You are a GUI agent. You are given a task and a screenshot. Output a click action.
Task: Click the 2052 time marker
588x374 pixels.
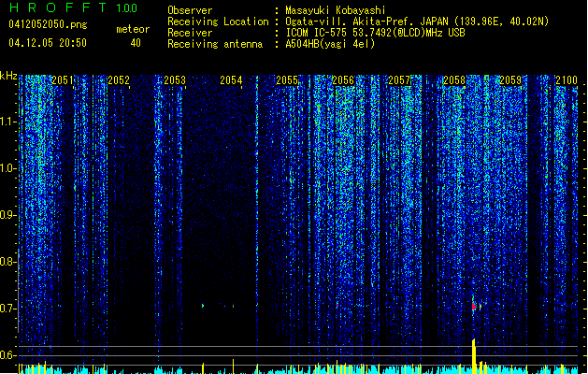tap(119, 79)
